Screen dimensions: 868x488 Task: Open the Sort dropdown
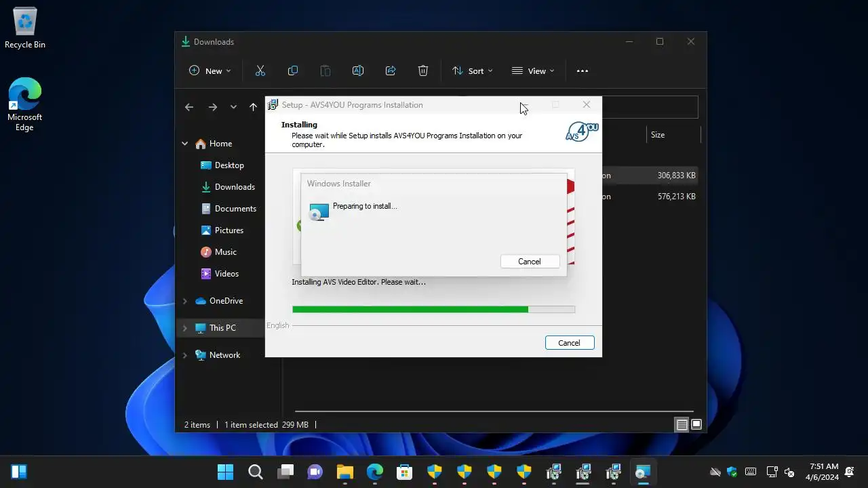(x=472, y=70)
